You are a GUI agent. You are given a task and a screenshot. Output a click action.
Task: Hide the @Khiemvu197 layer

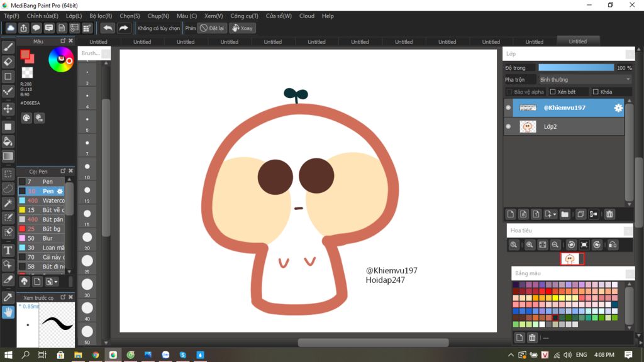click(x=508, y=107)
